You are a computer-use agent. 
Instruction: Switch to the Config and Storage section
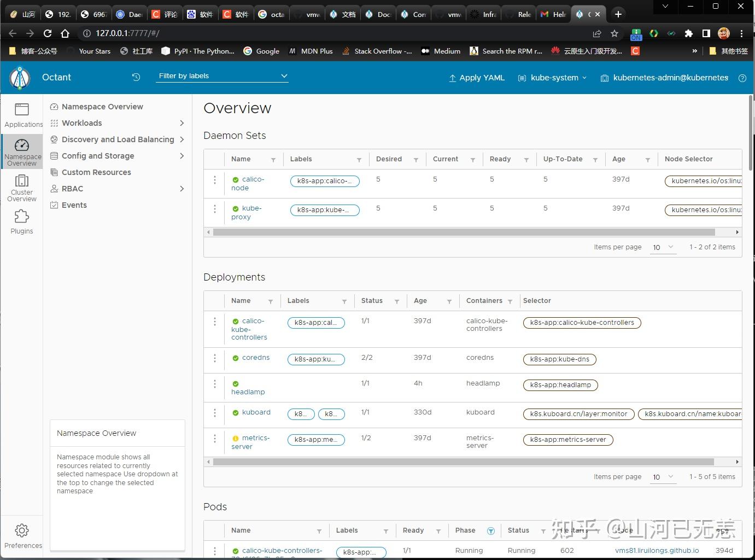pos(98,155)
